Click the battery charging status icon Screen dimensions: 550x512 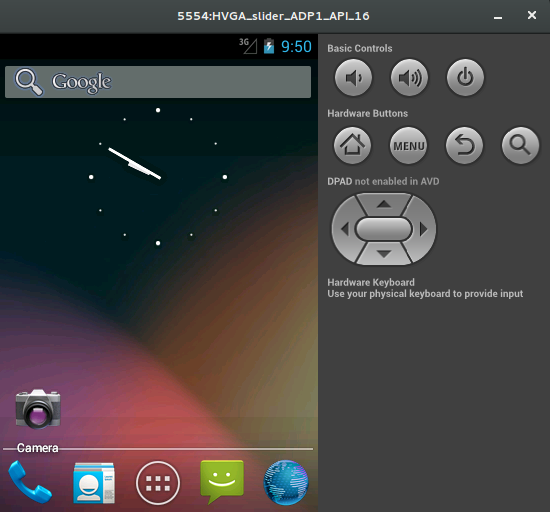click(269, 46)
